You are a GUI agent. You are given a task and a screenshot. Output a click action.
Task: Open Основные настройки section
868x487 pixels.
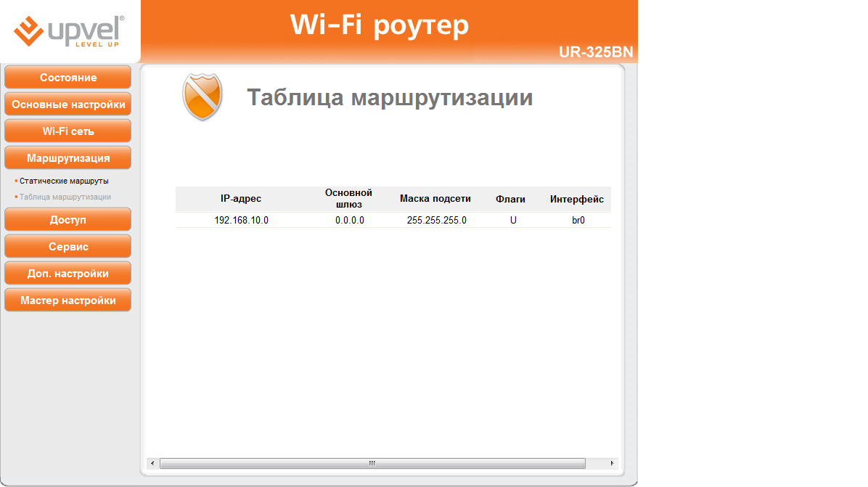point(68,105)
